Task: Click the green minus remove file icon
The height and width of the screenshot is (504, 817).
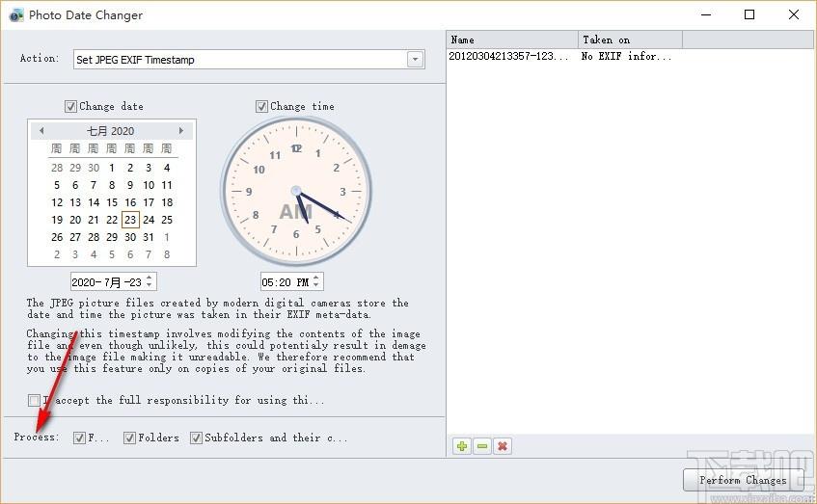Action: 482,446
